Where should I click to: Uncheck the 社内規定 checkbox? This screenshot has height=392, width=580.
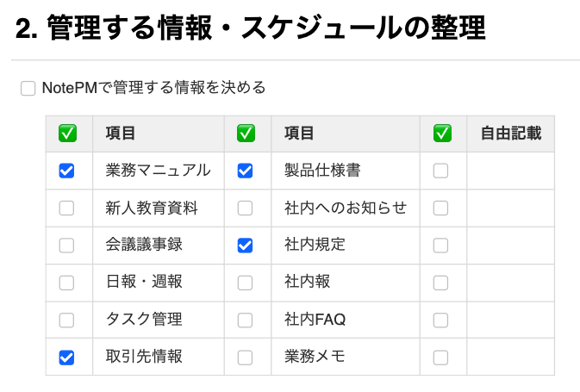pos(245,246)
